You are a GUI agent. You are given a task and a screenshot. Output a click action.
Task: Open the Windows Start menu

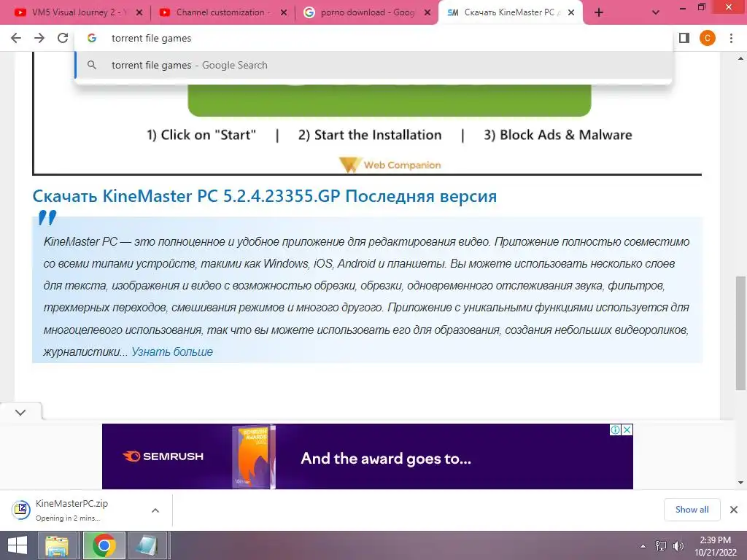tap(18, 545)
